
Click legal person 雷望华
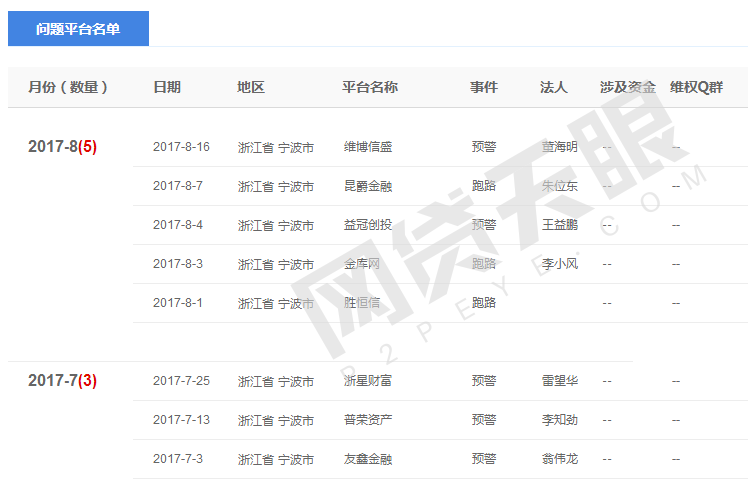pos(560,381)
